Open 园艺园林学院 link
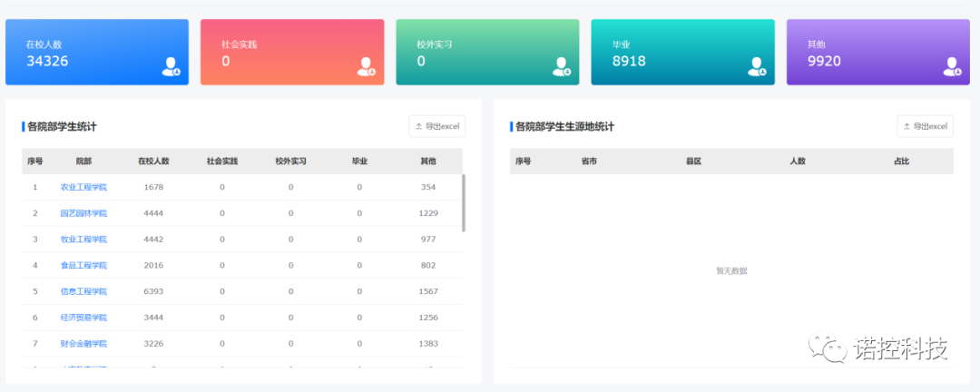This screenshot has height=392, width=980. point(83,213)
